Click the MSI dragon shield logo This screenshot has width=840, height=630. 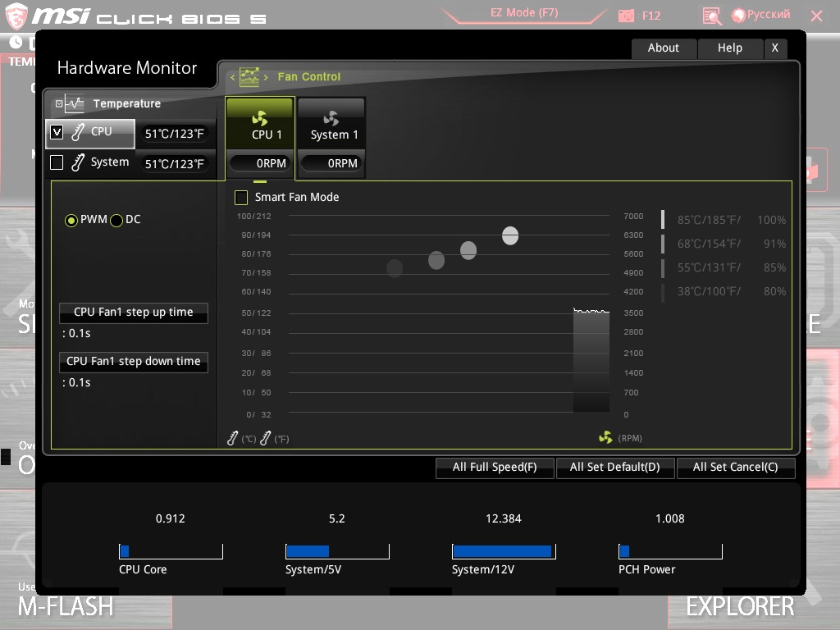[x=16, y=16]
